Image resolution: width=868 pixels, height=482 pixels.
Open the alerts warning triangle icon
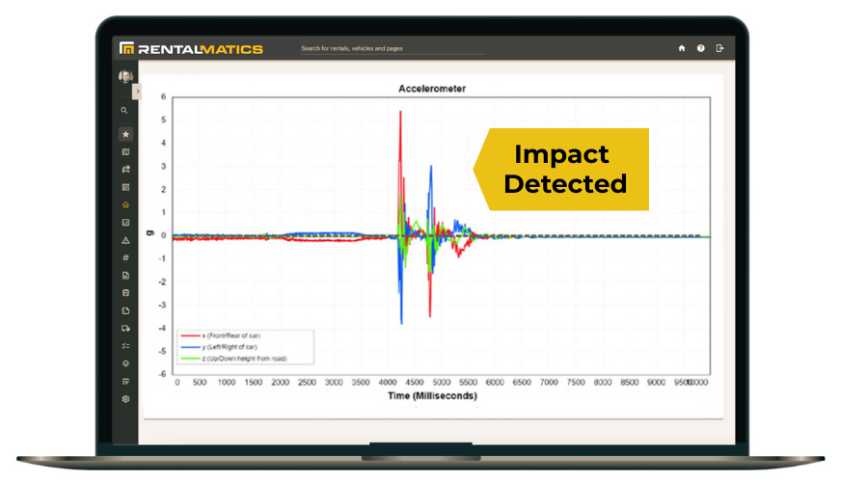coord(125,240)
